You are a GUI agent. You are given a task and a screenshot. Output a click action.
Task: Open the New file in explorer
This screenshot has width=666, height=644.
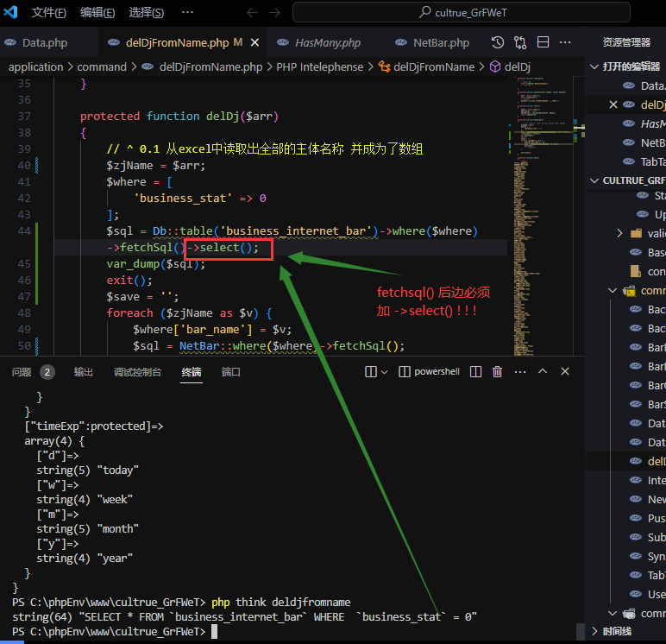(625, 500)
